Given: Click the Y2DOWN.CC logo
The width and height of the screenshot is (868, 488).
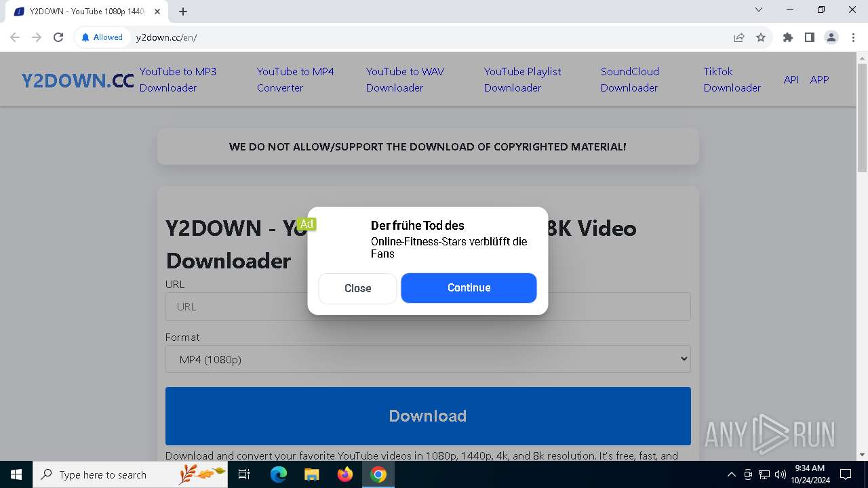Looking at the screenshot, I should tap(77, 81).
